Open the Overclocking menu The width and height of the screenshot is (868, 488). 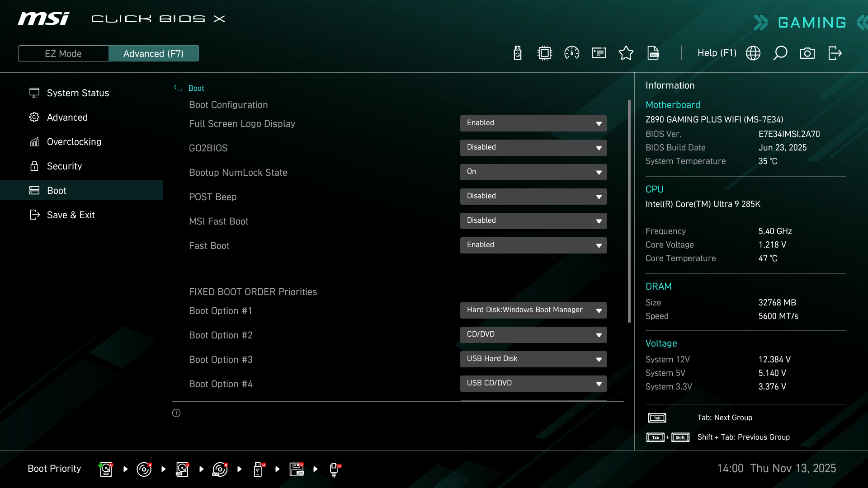[x=74, y=142]
